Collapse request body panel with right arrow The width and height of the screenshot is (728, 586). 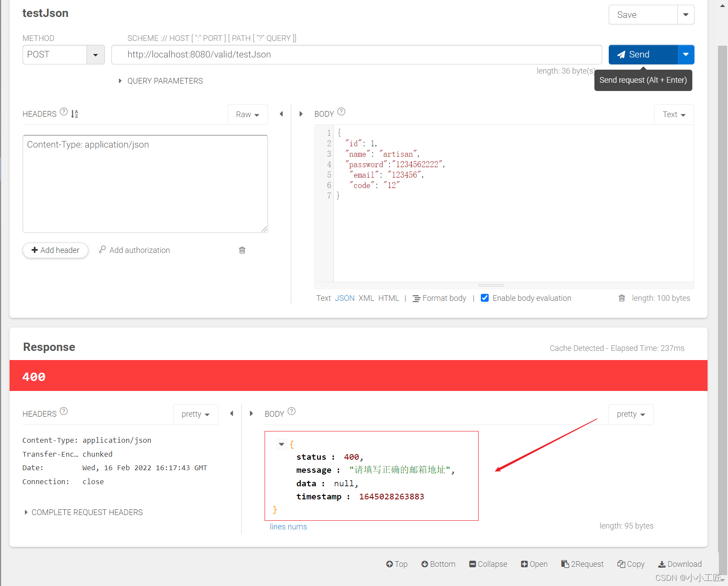[x=301, y=114]
